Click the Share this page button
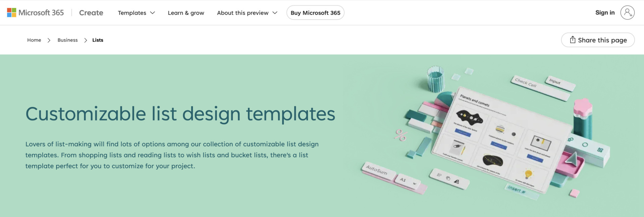The image size is (644, 217). (598, 40)
